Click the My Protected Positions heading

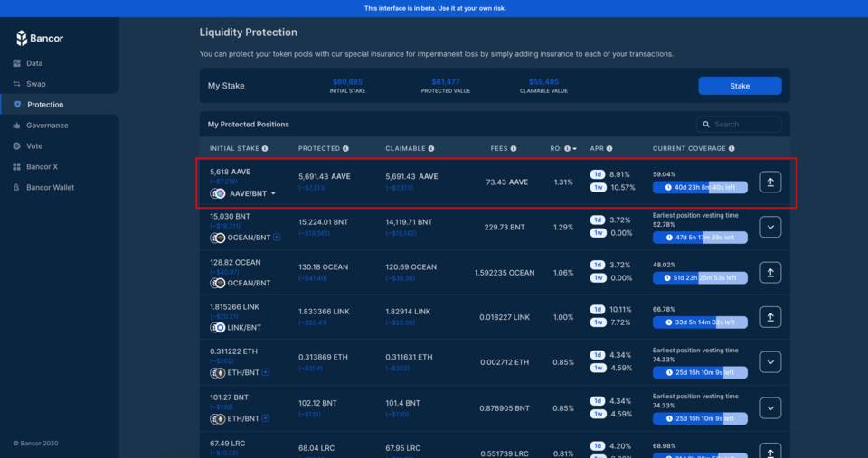click(248, 125)
